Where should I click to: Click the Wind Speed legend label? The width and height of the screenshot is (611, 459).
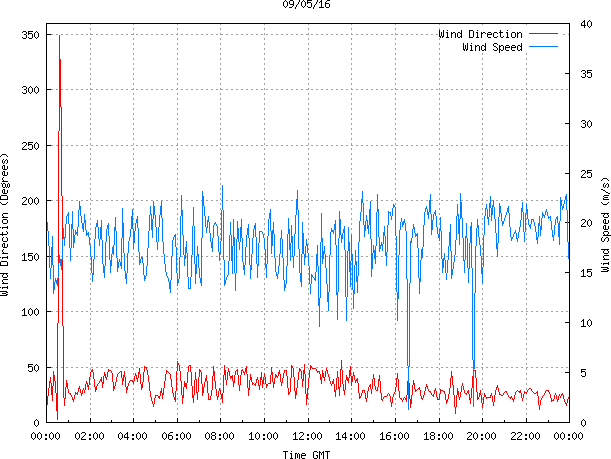point(492,47)
